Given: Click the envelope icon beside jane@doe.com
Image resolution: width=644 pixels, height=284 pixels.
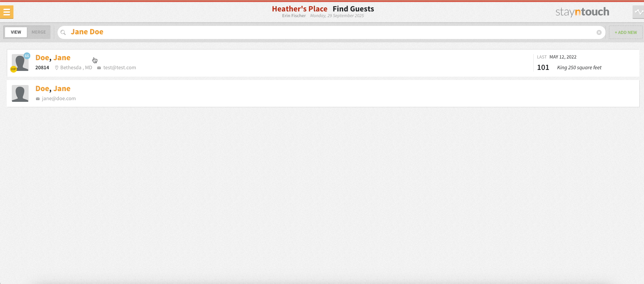Looking at the screenshot, I should click(x=38, y=99).
